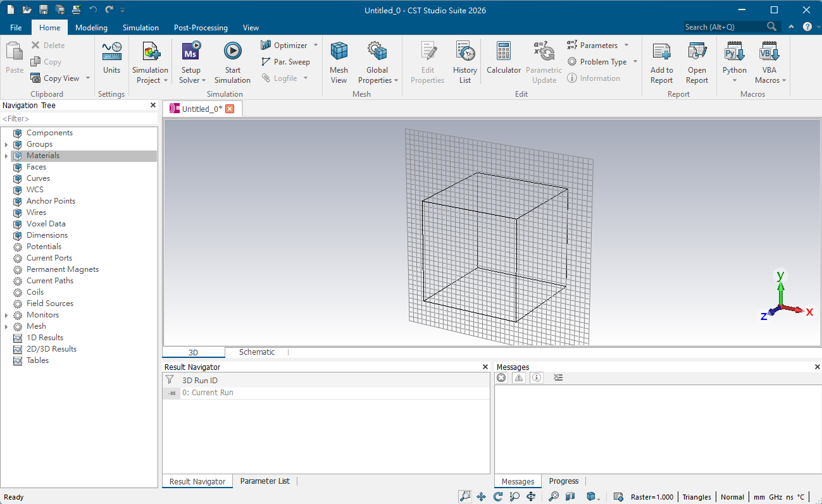Screen dimensions: 822x504
Task: Expand the Materials tree node
Action: [6, 156]
